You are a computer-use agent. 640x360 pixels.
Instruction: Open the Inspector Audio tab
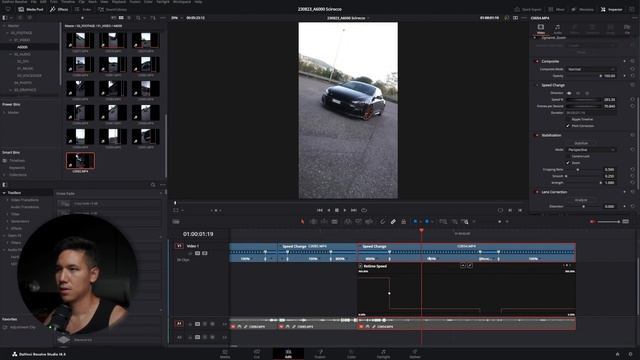point(558,29)
